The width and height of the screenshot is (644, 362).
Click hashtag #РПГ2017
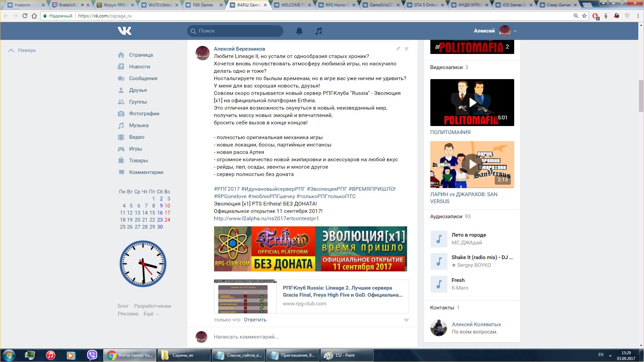pos(227,189)
